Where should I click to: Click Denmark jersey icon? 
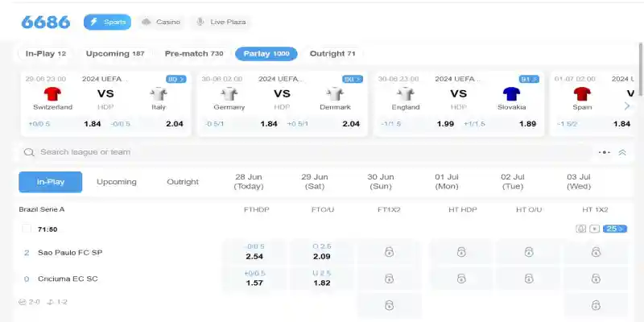point(335,94)
